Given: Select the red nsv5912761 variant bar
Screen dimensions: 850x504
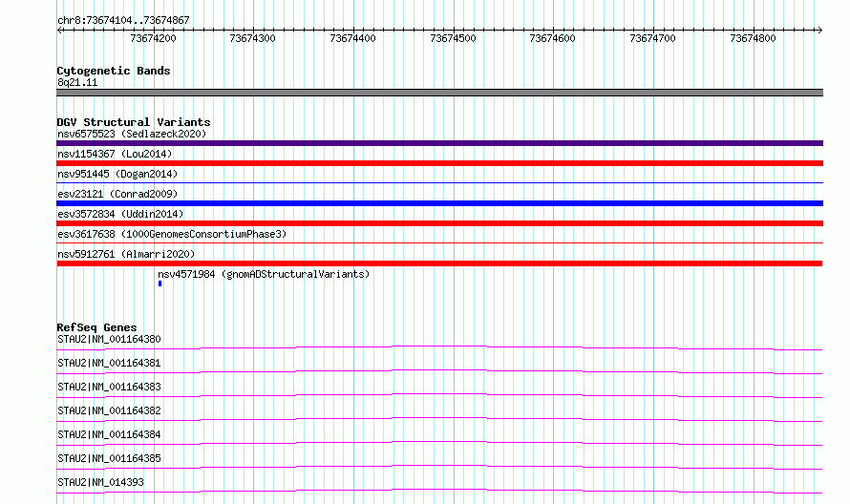Looking at the screenshot, I should [x=439, y=263].
